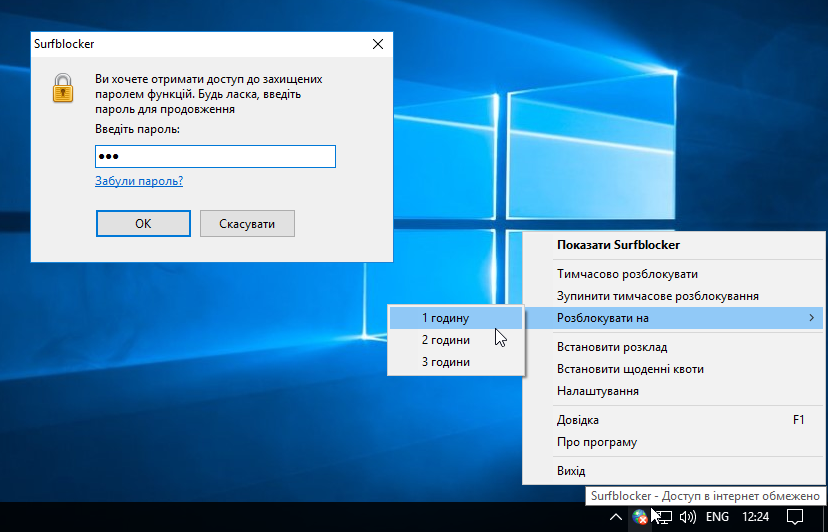Click the Surfblocker dialog title text
Viewport: 828px width, 532px height.
64,44
